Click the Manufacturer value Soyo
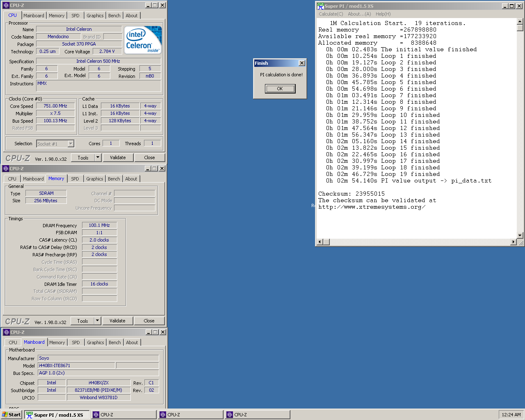 tap(98, 358)
